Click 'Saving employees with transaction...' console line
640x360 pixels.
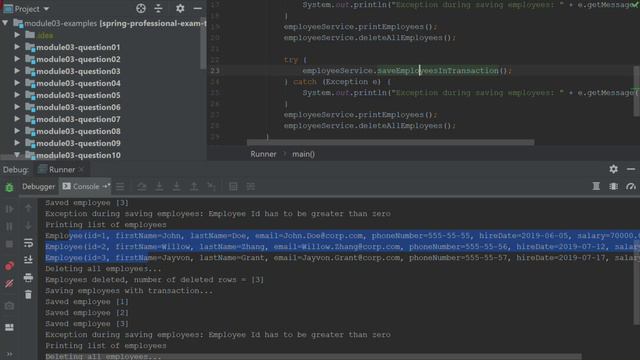129,291
